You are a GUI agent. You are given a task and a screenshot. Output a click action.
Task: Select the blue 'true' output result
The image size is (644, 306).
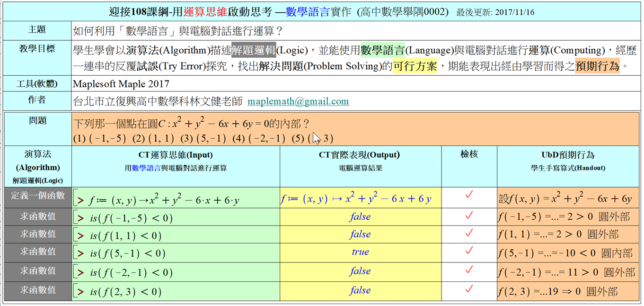(x=360, y=252)
